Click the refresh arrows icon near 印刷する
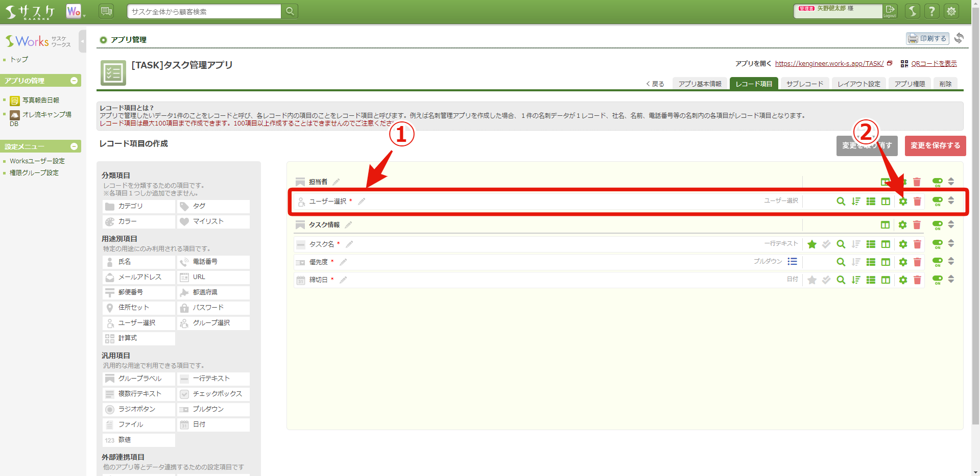The height and width of the screenshot is (476, 980). [959, 38]
